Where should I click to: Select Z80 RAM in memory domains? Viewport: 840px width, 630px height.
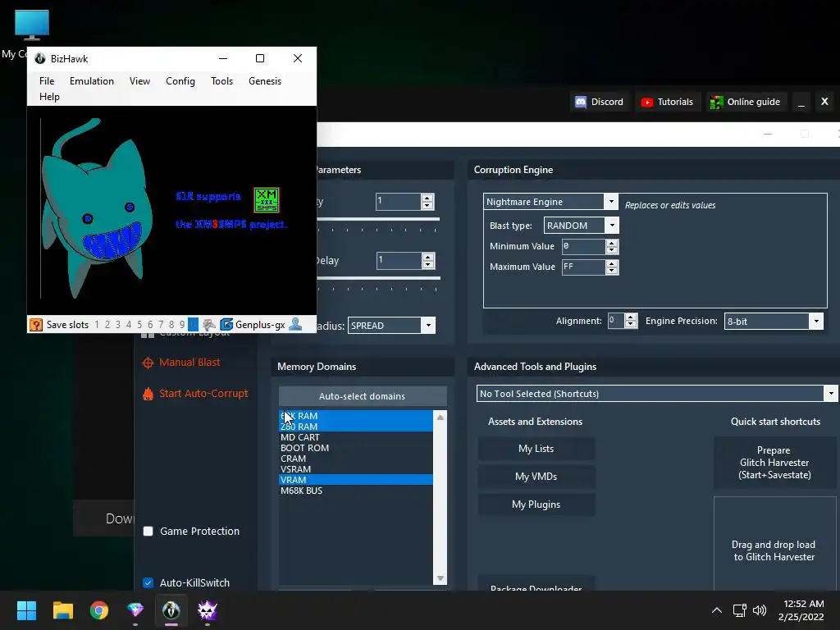(x=356, y=427)
